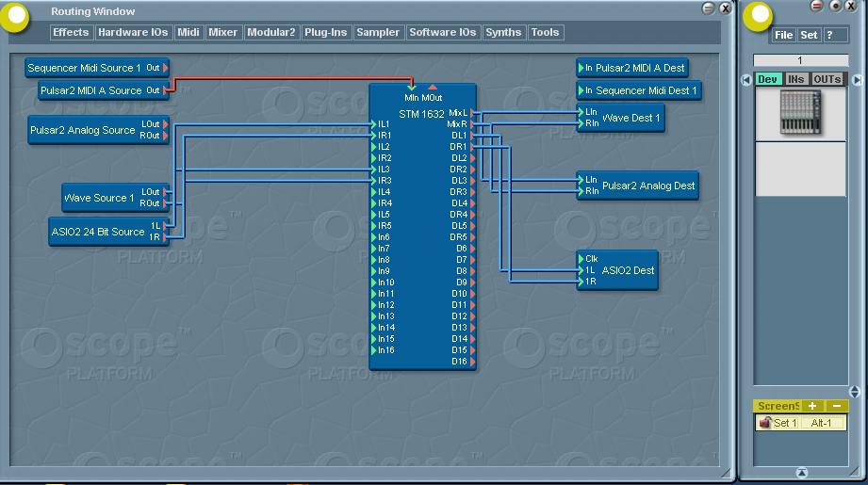Select the Sequencer Midi Dest 1 module
The image size is (868, 485).
[x=639, y=90]
